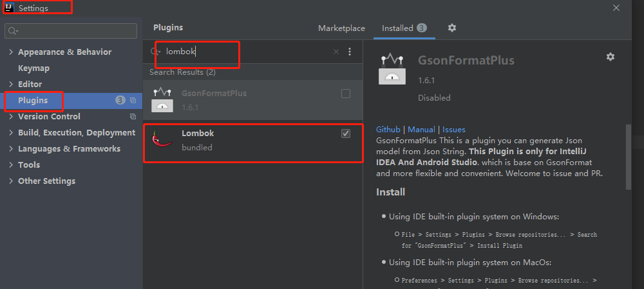This screenshot has width=644, height=289.
Task: Click the settings search magnifier icon
Action: [x=13, y=31]
